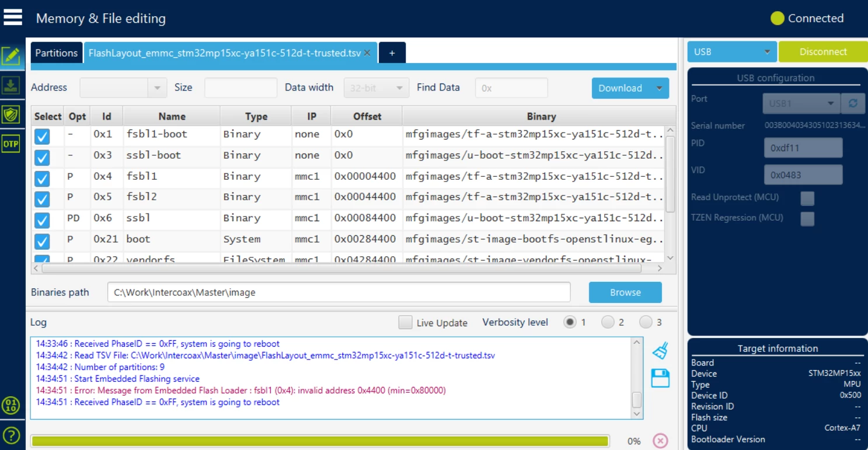The width and height of the screenshot is (868, 450).
Task: Click the Binary column header
Action: click(x=541, y=116)
